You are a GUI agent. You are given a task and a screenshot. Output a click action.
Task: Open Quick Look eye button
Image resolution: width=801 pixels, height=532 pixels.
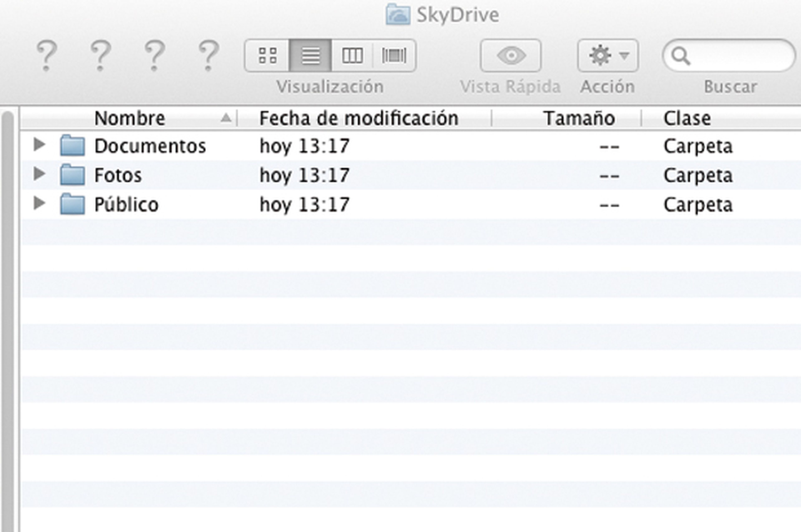pos(510,55)
